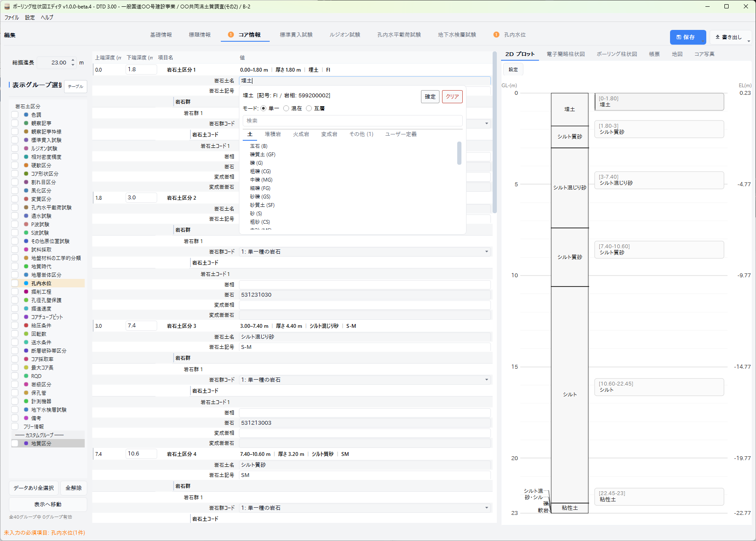This screenshot has height=541, width=756.
Task: Check the 標準貫入試験 group checkbox
Action: pyautogui.click(x=15, y=140)
